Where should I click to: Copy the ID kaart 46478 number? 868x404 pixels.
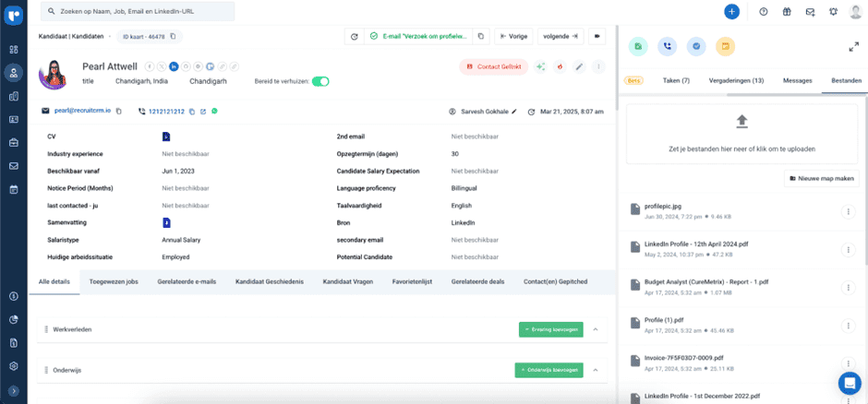click(174, 37)
